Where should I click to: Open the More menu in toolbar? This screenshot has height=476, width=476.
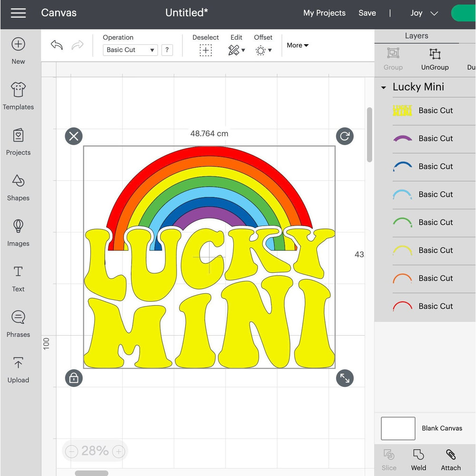297,45
